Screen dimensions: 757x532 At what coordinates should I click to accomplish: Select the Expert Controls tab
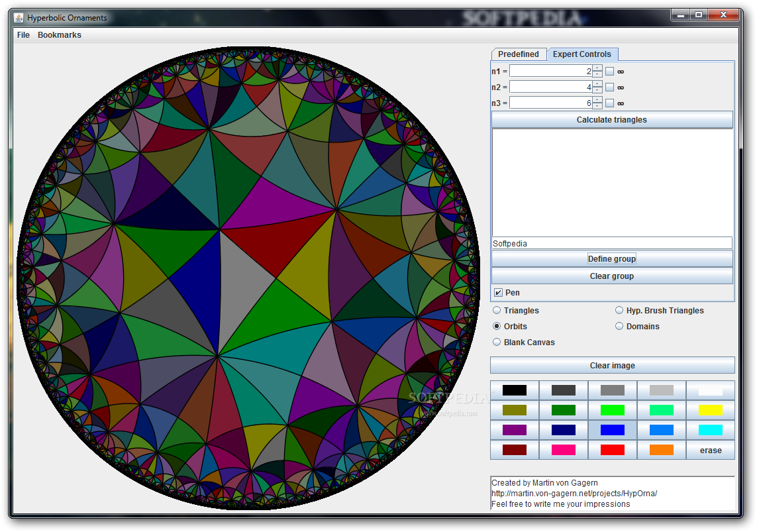581,54
